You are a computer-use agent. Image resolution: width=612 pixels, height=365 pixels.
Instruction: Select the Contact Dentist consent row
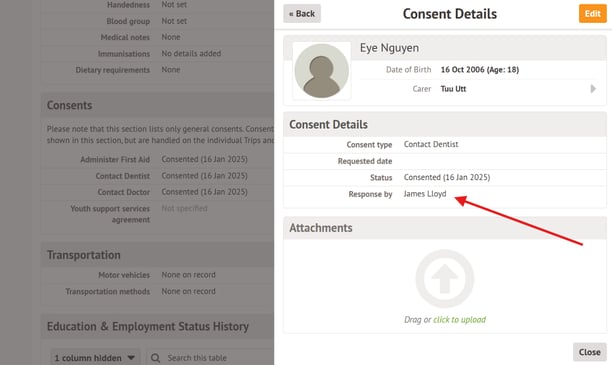pos(158,176)
